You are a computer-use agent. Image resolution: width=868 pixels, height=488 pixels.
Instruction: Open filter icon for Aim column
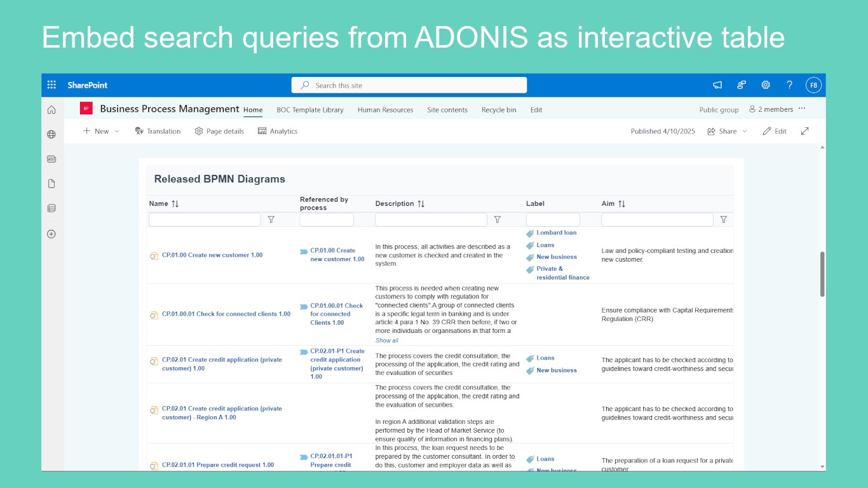[723, 219]
